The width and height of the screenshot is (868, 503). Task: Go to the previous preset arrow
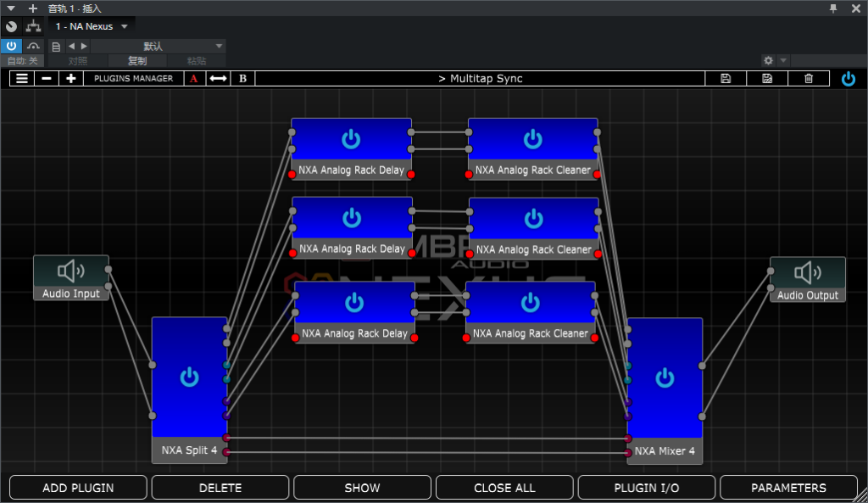(71, 47)
